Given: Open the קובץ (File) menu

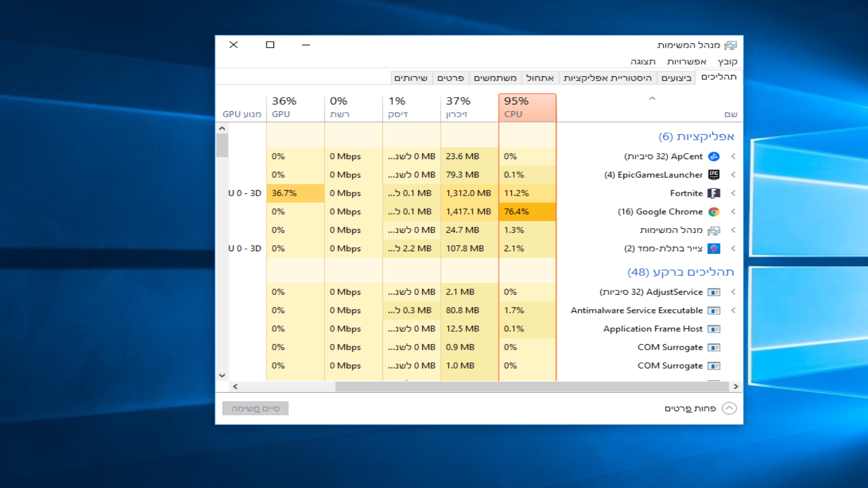Looking at the screenshot, I should tap(727, 61).
